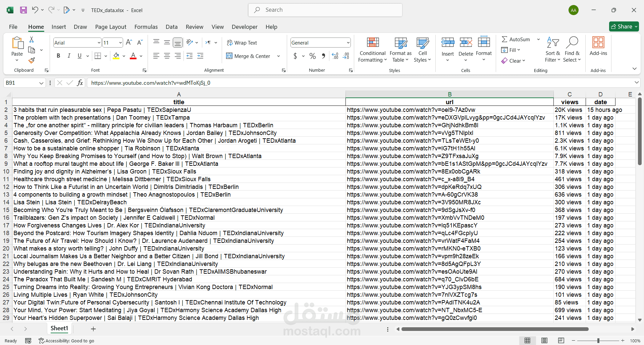Increase font size with larger A icon
Screen dimensions: 644x345
[x=129, y=43]
